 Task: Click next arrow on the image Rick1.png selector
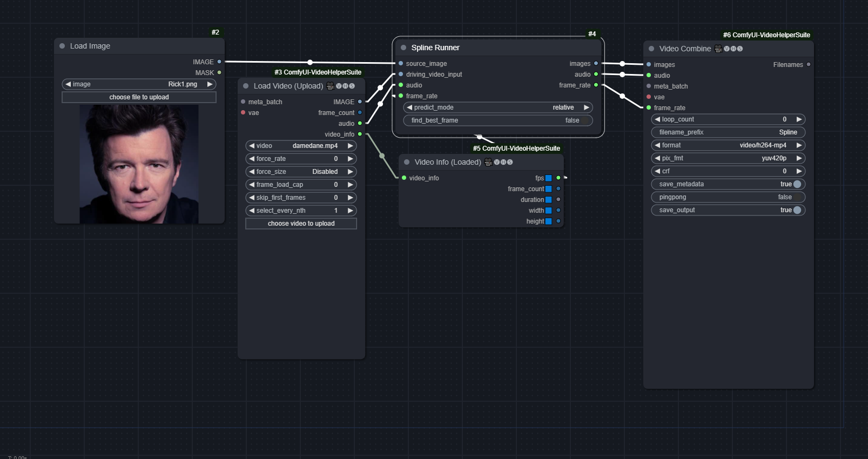(x=210, y=84)
